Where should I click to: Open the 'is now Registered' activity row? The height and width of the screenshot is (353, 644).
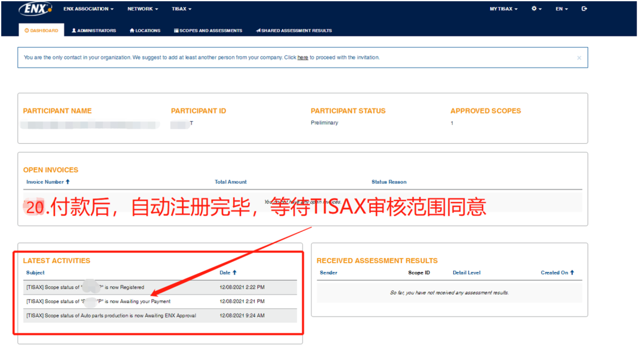[160, 287]
